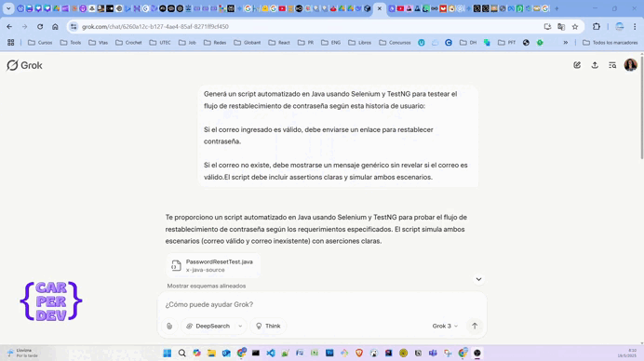Open Microsoft Teams from taskbar
Viewport: 644px width, 361px height.
(433, 354)
